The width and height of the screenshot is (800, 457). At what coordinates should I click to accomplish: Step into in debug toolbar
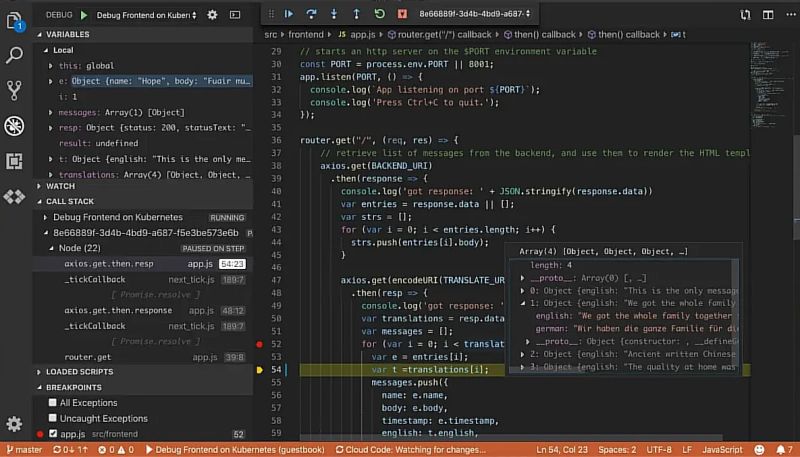(334, 14)
